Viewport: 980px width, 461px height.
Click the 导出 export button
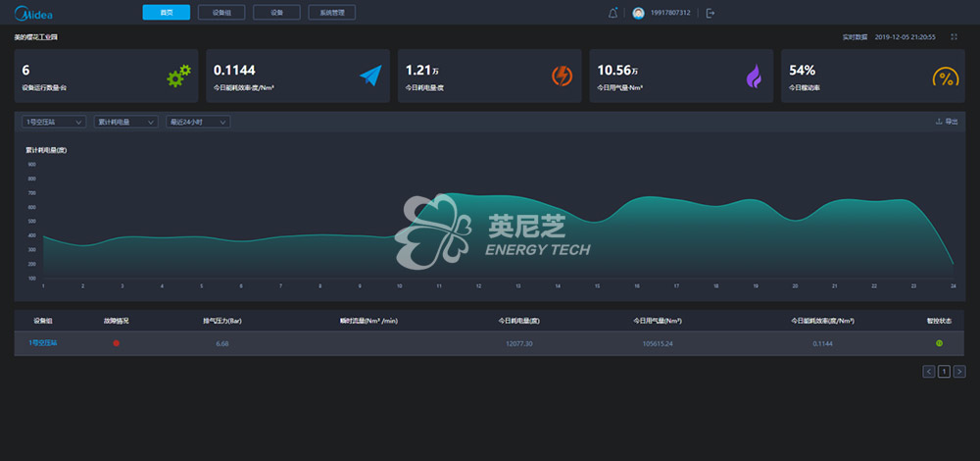pos(947,122)
